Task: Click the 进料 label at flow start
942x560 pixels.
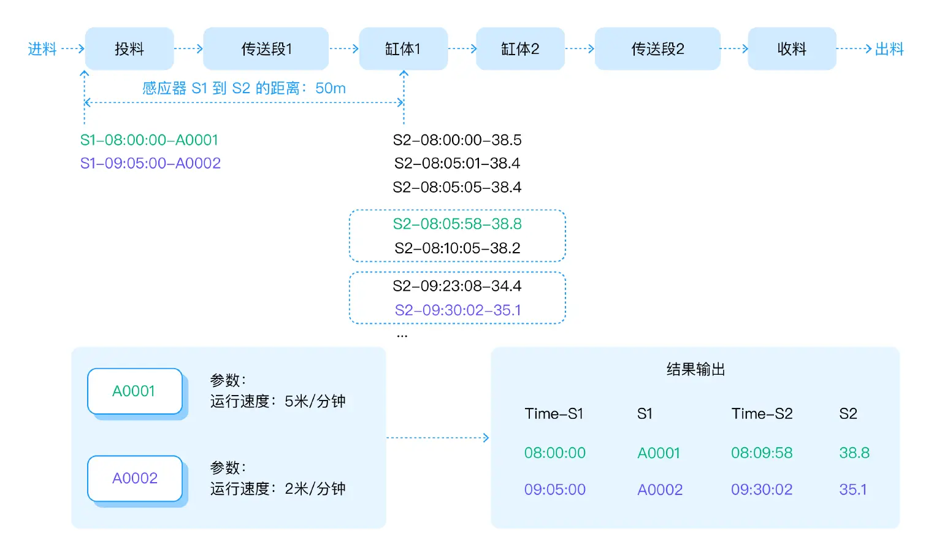Action: [x=42, y=49]
